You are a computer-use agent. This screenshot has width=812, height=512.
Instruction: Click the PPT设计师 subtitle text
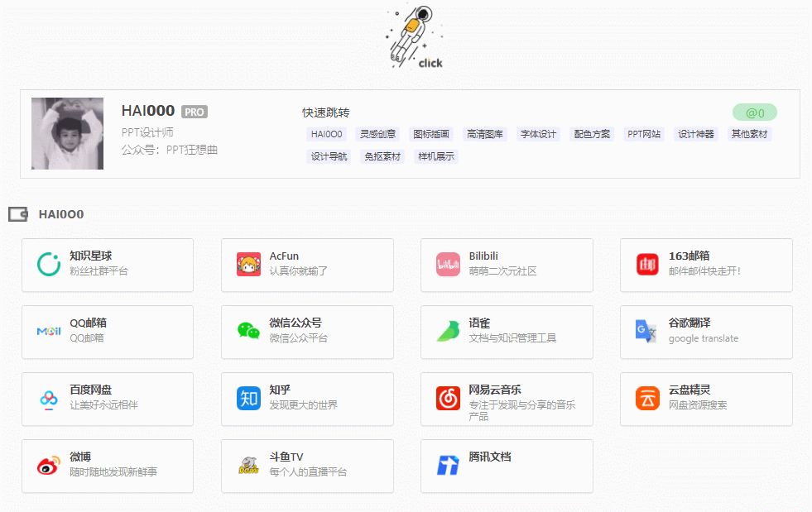point(147,132)
